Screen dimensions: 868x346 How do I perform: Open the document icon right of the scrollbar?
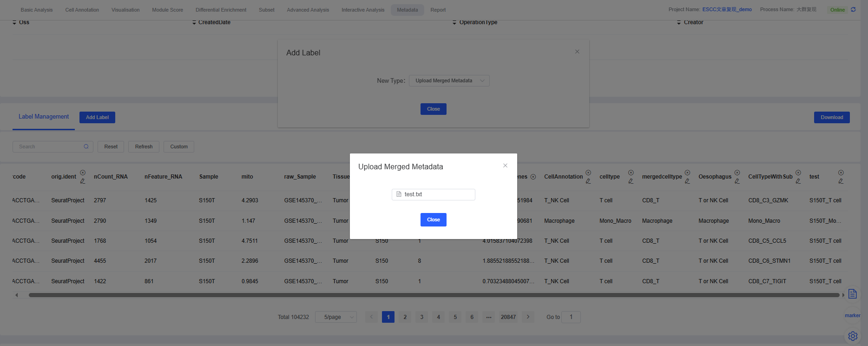[852, 294]
